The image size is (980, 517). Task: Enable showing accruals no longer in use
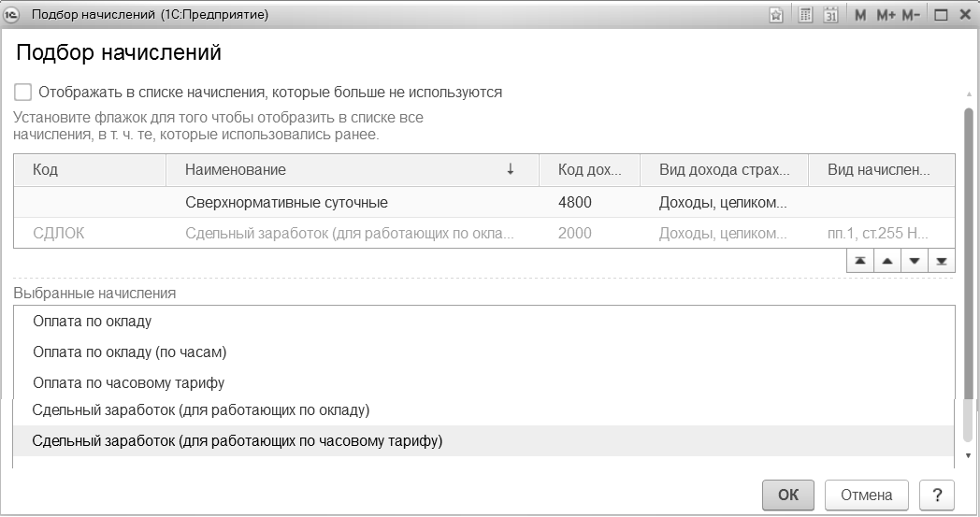(x=22, y=93)
